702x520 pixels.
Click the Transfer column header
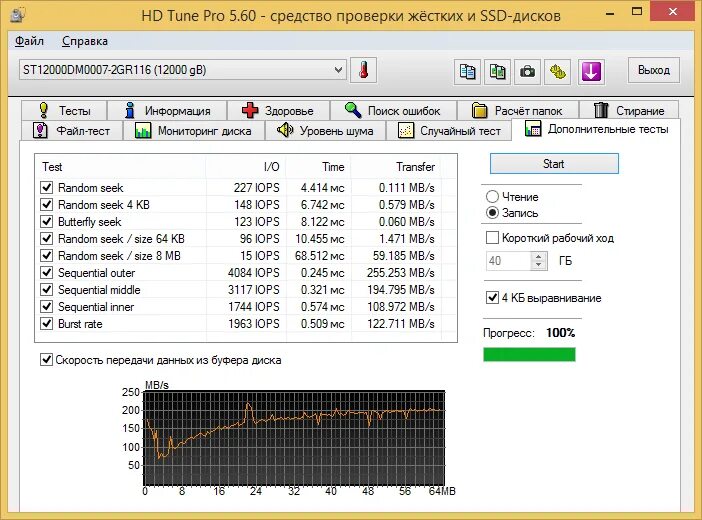(396, 167)
